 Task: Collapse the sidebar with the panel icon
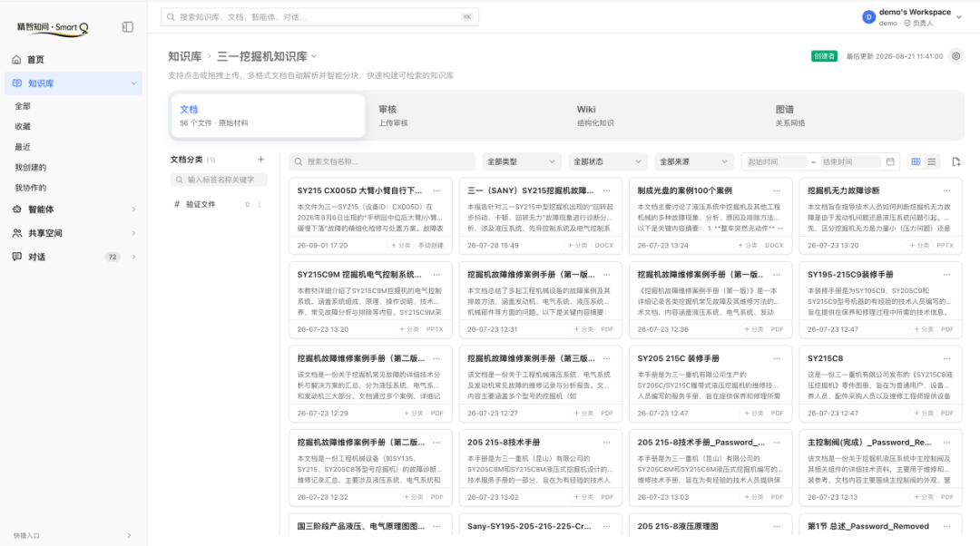pos(128,27)
